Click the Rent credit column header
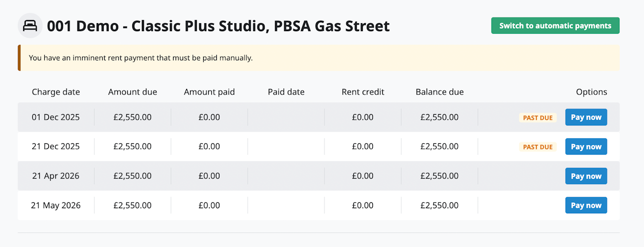The width and height of the screenshot is (644, 247). [363, 92]
